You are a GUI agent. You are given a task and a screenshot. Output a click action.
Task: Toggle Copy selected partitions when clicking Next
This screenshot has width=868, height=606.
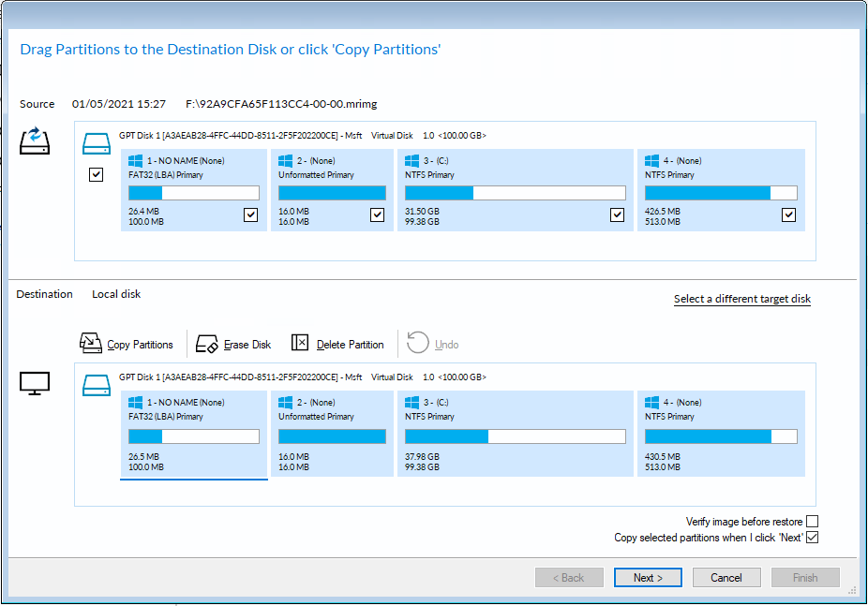pos(813,538)
